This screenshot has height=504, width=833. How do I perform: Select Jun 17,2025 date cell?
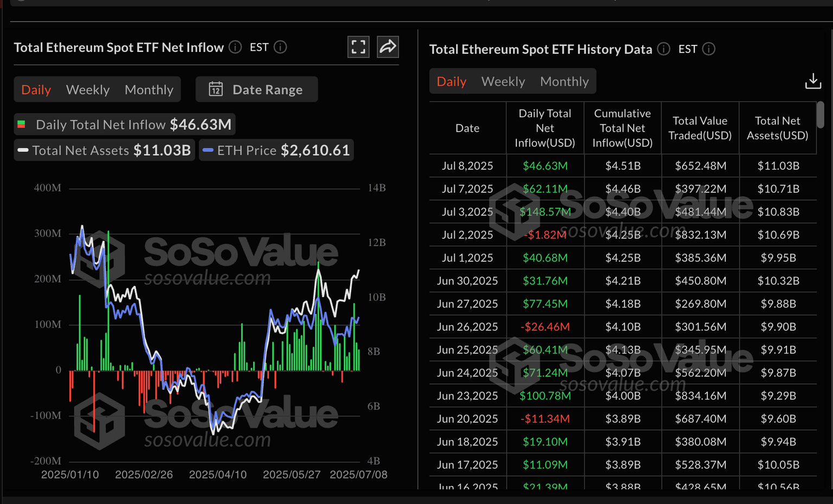(x=467, y=465)
